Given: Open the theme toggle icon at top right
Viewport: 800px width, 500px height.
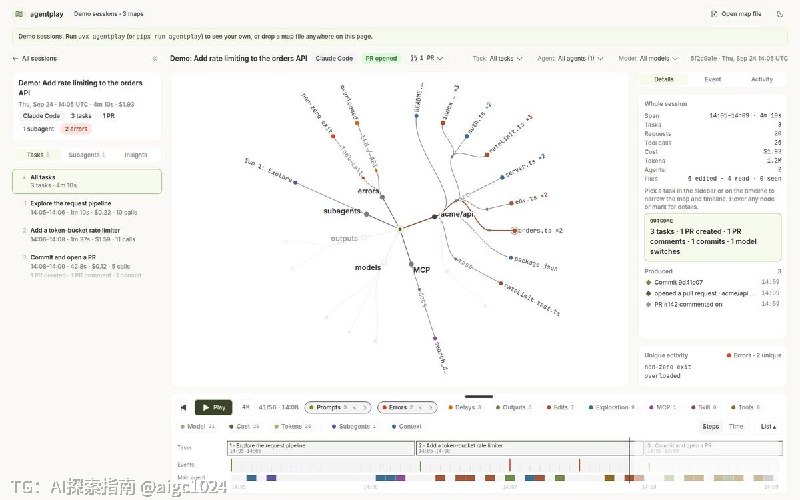Looking at the screenshot, I should [780, 14].
